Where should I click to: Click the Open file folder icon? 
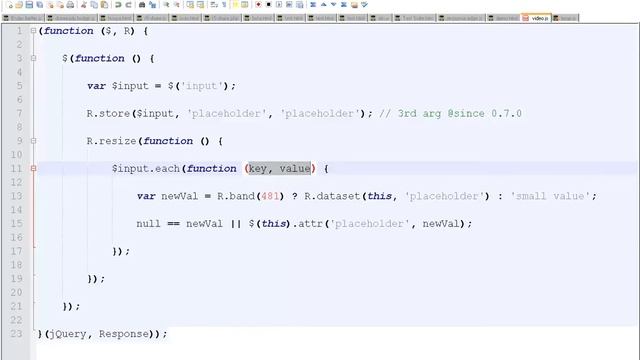[x=19, y=5]
